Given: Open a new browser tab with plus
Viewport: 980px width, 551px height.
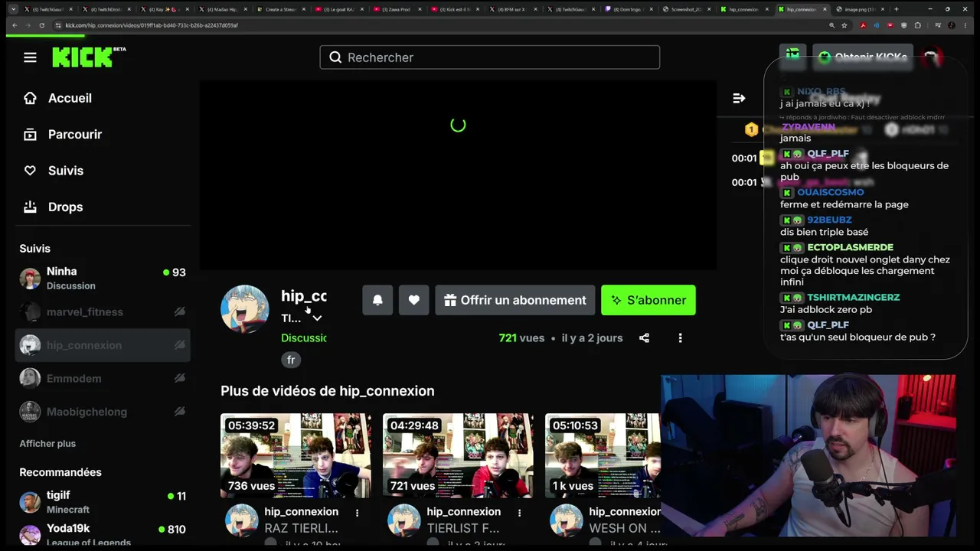Looking at the screenshot, I should pos(896,9).
